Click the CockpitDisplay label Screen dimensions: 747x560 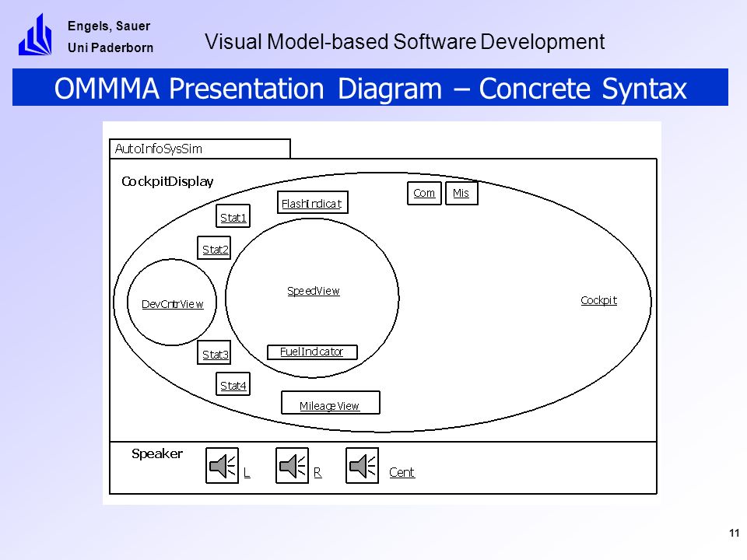tap(167, 181)
